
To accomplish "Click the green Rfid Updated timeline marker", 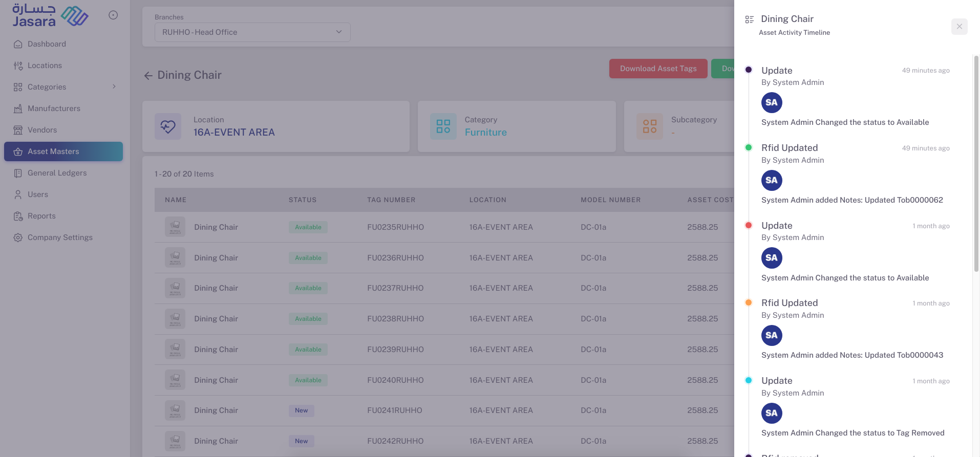I will pos(749,148).
